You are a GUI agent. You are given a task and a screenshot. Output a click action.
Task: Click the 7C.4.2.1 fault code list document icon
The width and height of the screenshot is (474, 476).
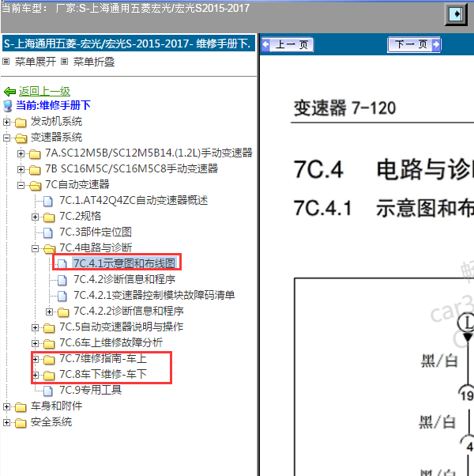point(62,296)
